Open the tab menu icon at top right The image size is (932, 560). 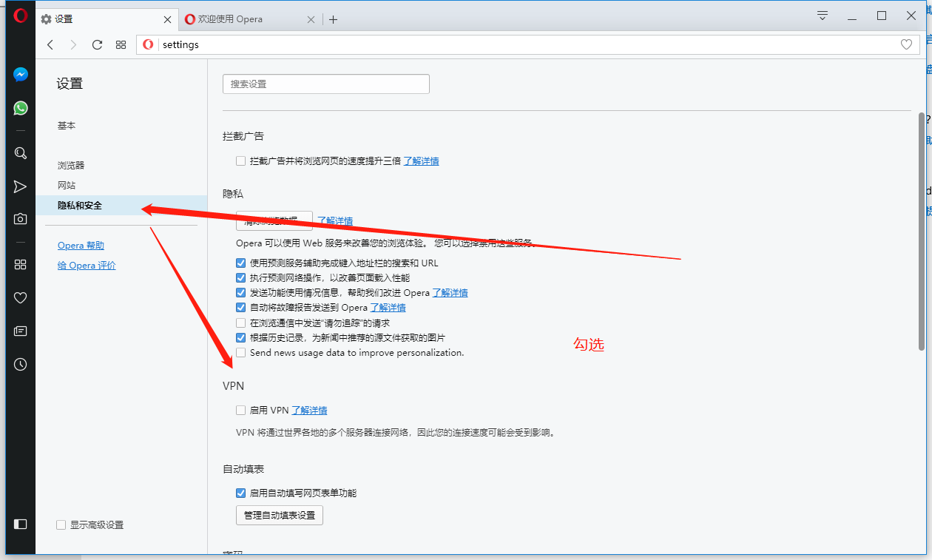823,16
